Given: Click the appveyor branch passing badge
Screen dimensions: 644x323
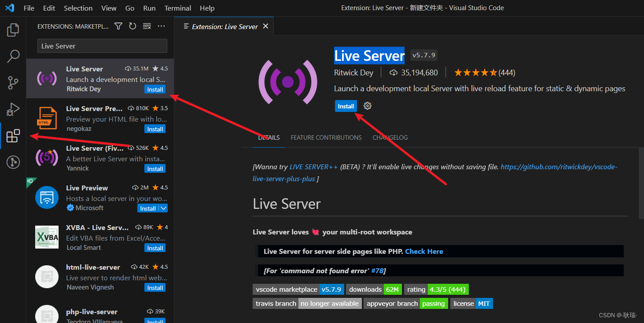Looking at the screenshot, I should point(405,304).
